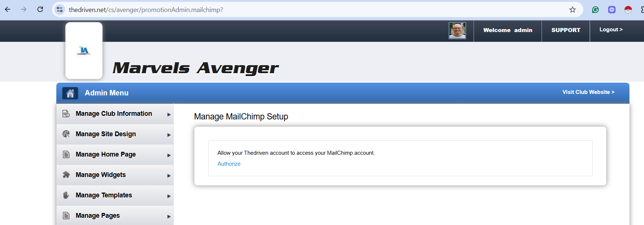The height and width of the screenshot is (225, 644).
Task: Click the SUPPORT button in the header
Action: tap(566, 30)
